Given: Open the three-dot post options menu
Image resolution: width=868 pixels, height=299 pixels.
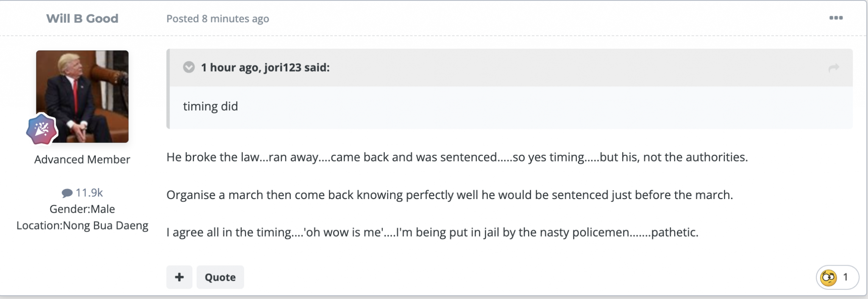Looking at the screenshot, I should pos(836,18).
